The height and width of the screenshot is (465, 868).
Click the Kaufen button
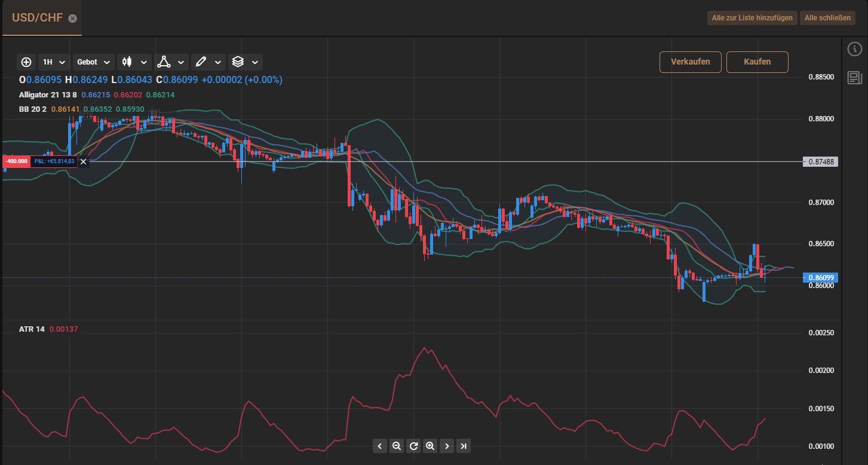[757, 62]
